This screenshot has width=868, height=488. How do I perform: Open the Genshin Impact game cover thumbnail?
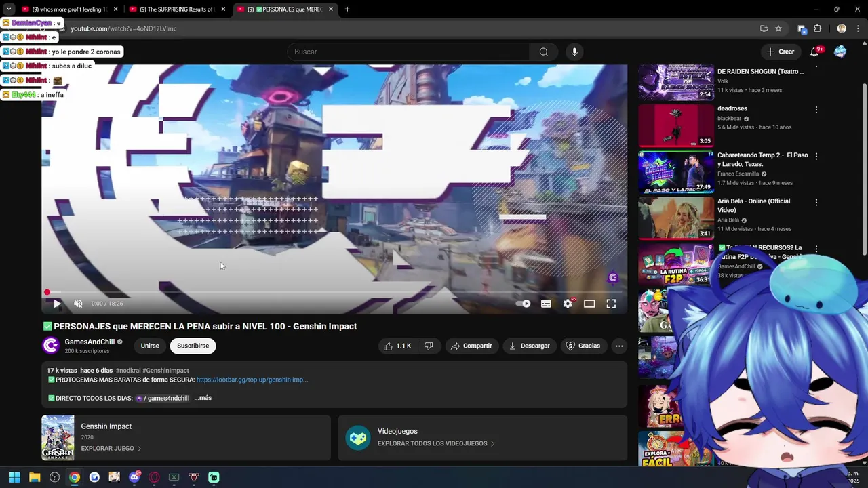[58, 438]
